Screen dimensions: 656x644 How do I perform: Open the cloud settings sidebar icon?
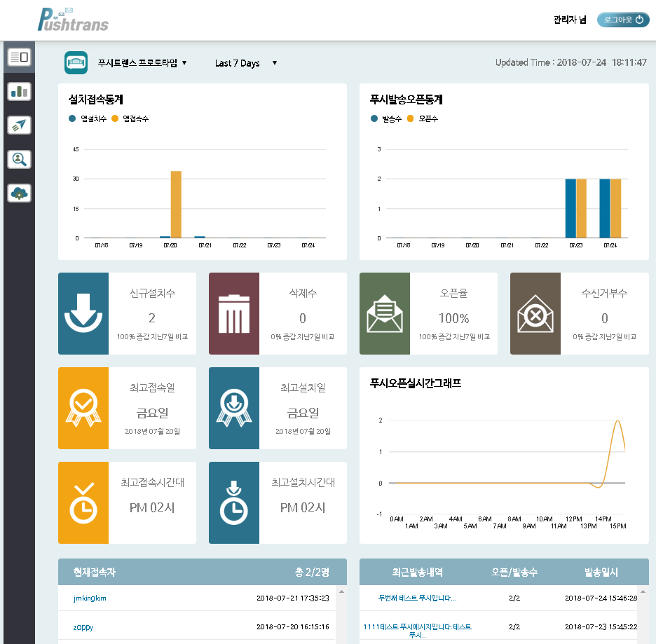point(19,193)
